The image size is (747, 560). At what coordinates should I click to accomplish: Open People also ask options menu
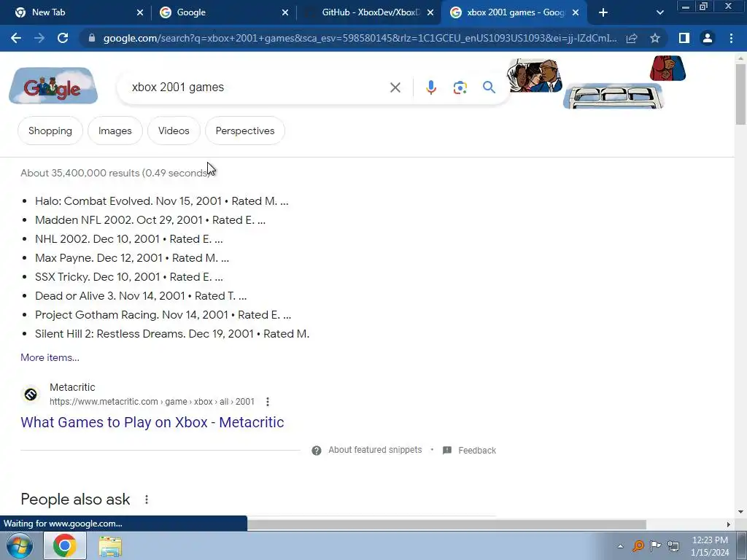click(147, 499)
